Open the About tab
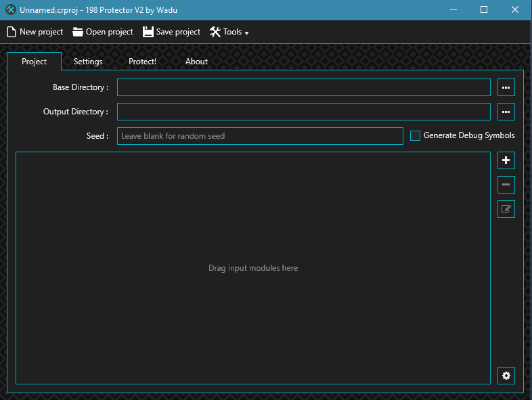532x400 pixels. tap(196, 62)
